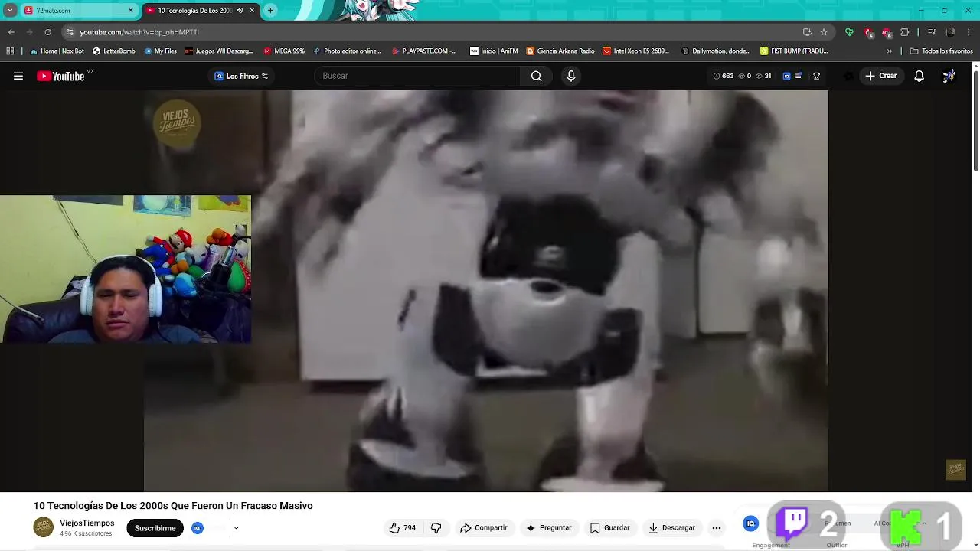This screenshot has width=980, height=551.
Task: Expand dropdown arrow next to Suscribirme
Action: [x=236, y=528]
